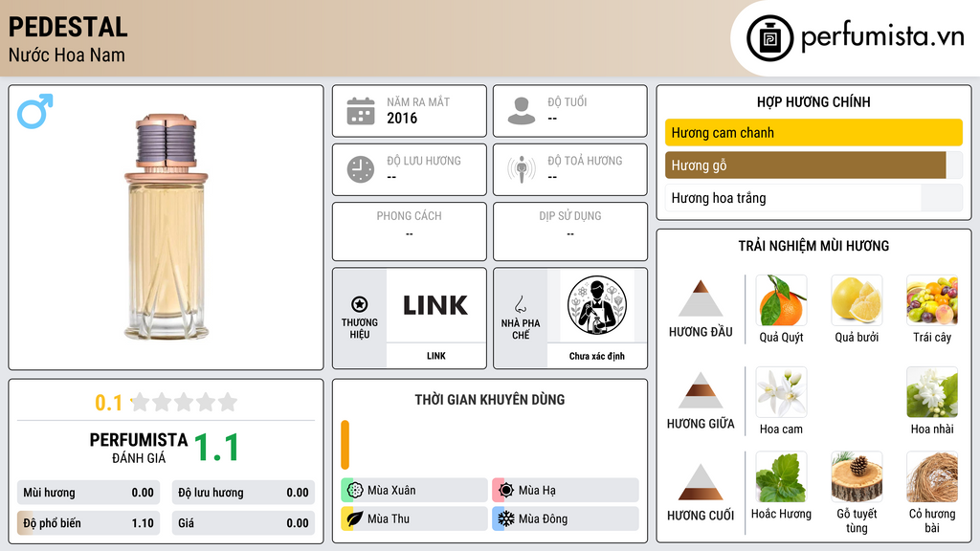Select the Quả bưởi grapefruit image
Screen dimensions: 980x551
click(x=857, y=299)
